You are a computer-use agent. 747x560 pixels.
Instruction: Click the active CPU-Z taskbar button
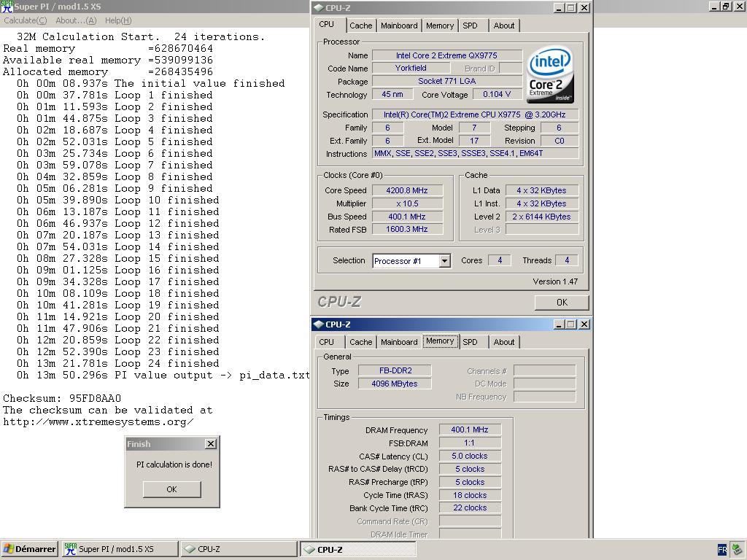(357, 549)
